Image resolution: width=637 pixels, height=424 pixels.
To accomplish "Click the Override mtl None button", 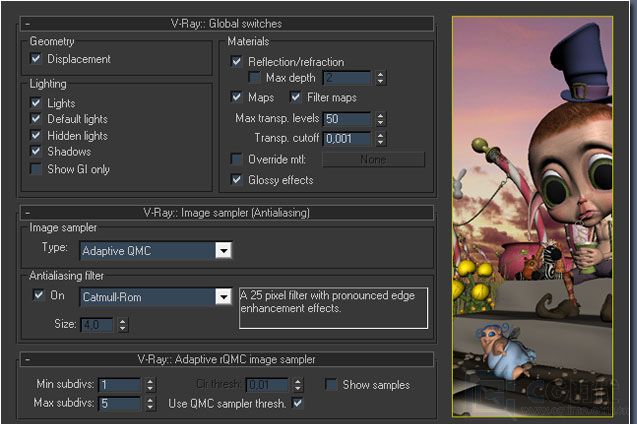I will (373, 159).
